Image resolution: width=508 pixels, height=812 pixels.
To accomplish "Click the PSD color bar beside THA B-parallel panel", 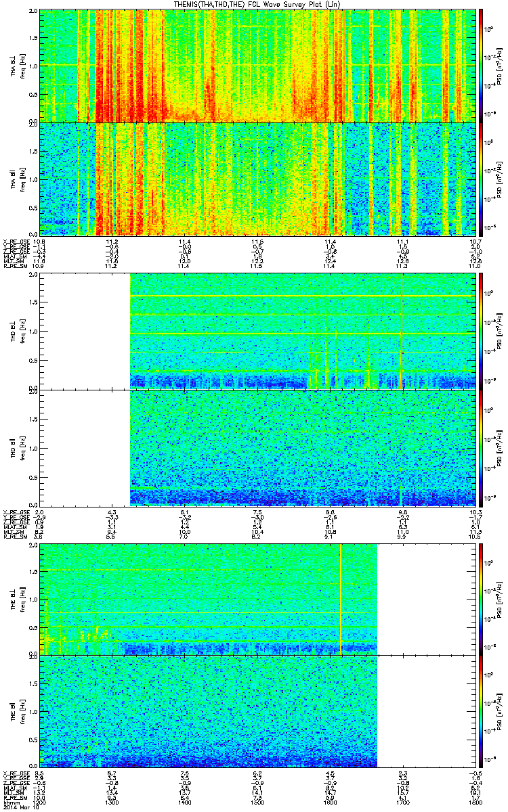I will tap(482, 179).
